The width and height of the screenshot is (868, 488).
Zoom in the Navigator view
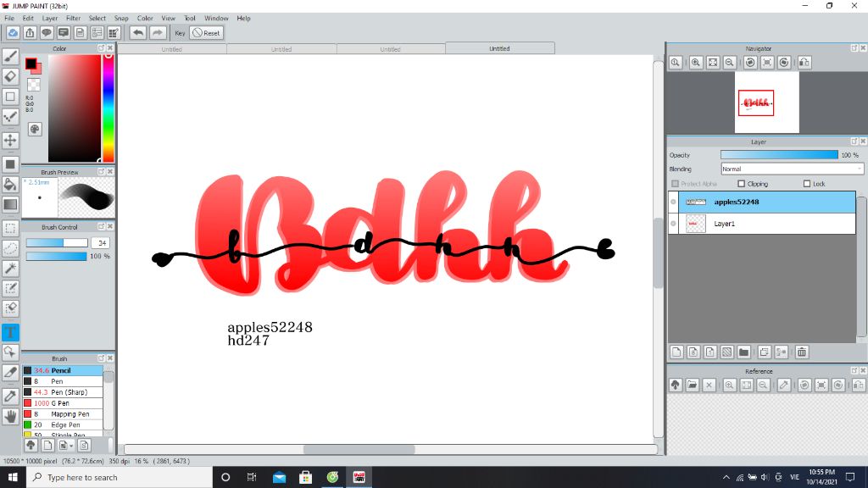point(696,63)
